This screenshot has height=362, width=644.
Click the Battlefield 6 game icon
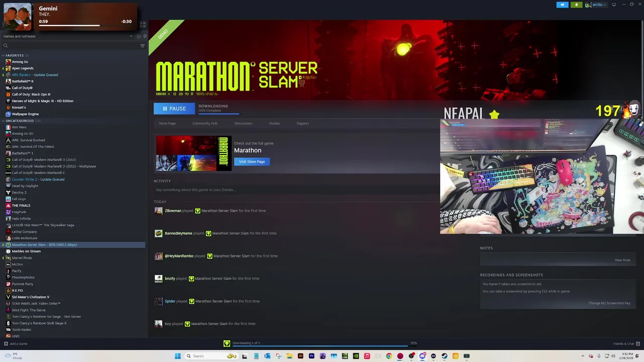8,81
